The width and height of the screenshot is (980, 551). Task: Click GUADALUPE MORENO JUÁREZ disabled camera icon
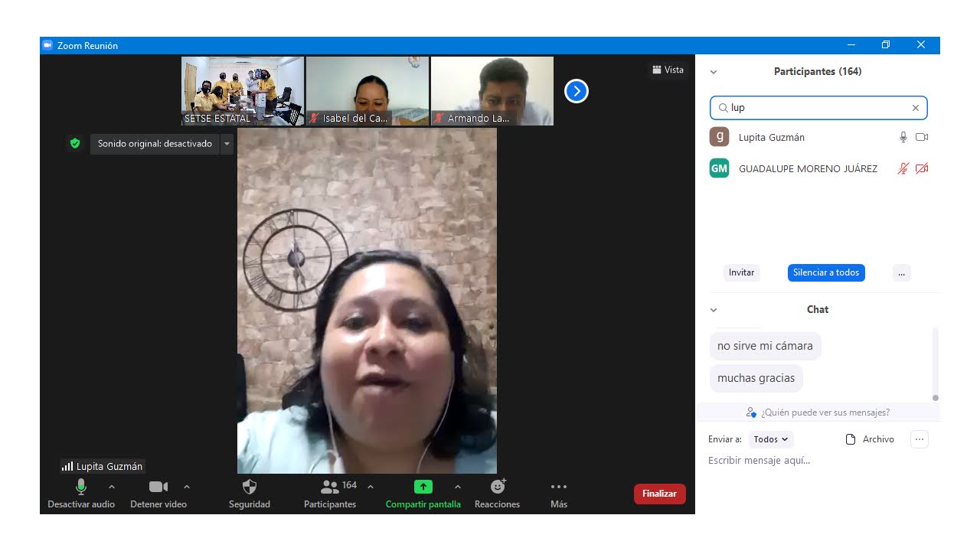point(922,168)
